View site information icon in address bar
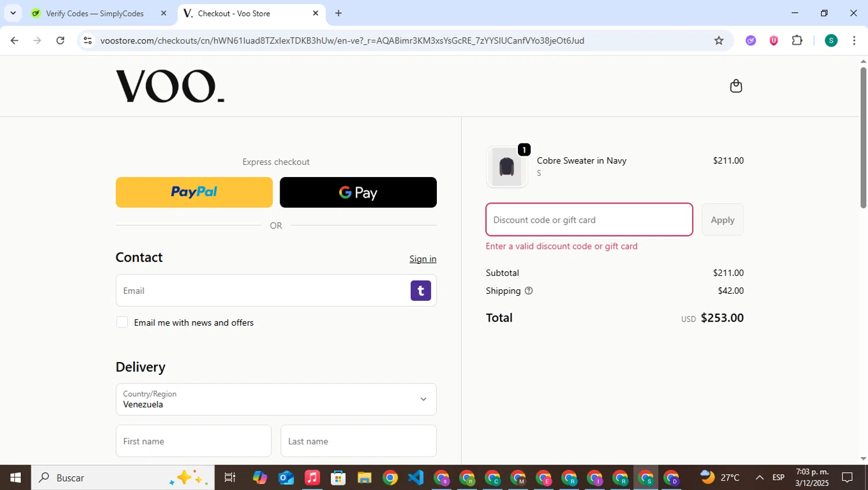The width and height of the screenshot is (868, 490). click(87, 40)
